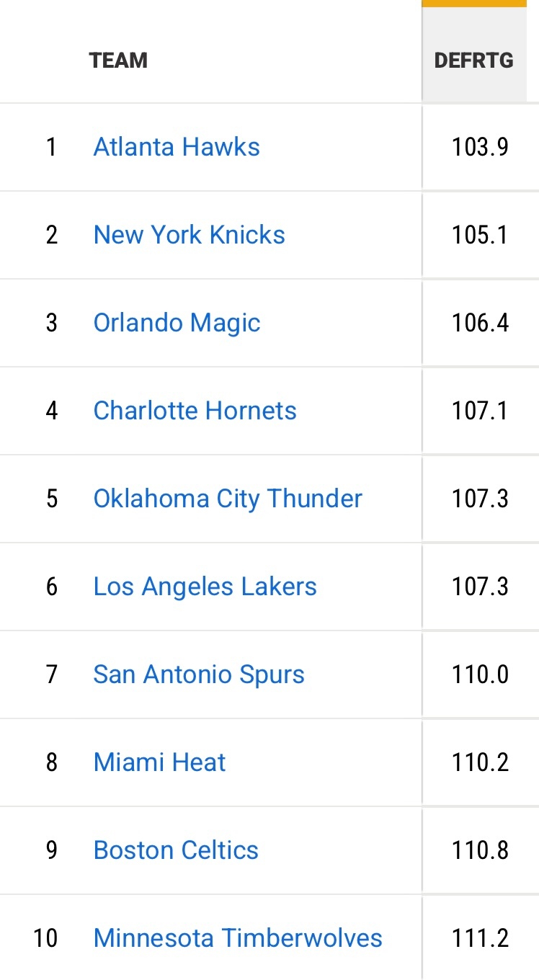This screenshot has height=980, width=539.
Task: Open the Minnesota Timberwolves link
Action: click(x=238, y=938)
